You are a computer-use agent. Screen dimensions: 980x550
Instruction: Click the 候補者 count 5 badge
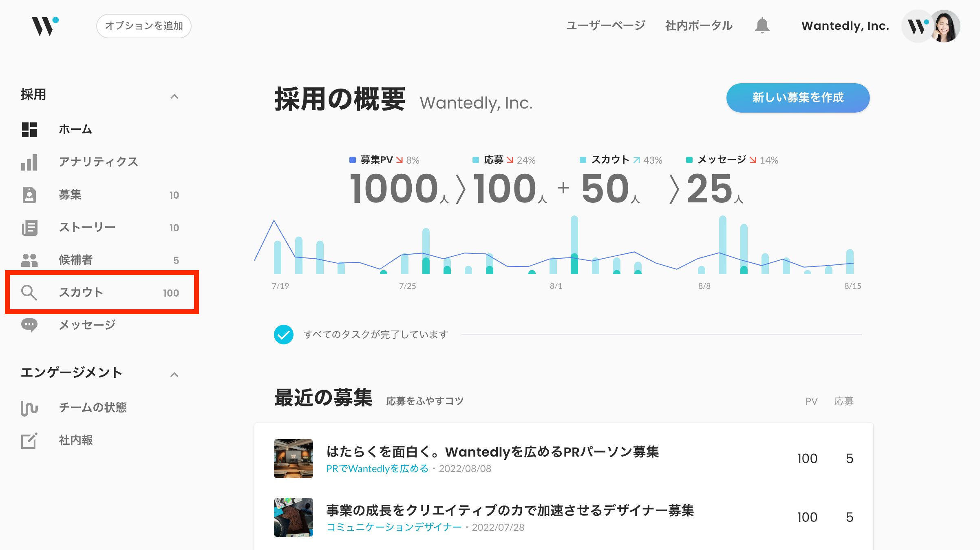tap(176, 260)
